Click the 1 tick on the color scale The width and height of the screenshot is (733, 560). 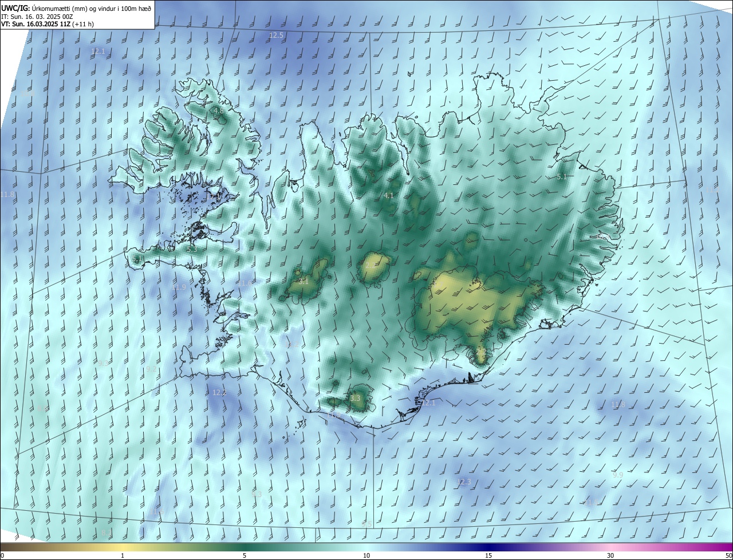coord(123,556)
